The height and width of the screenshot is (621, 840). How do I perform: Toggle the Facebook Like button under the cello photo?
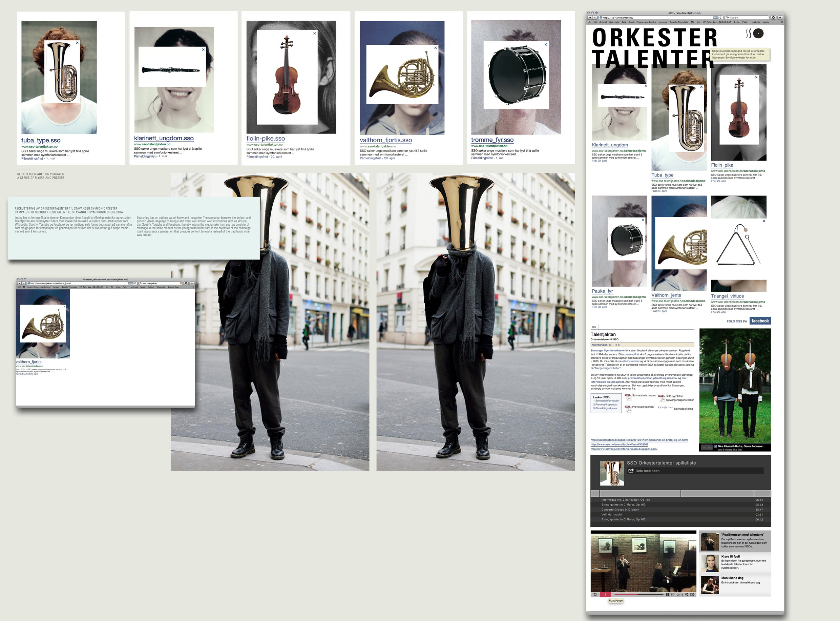coord(707,447)
